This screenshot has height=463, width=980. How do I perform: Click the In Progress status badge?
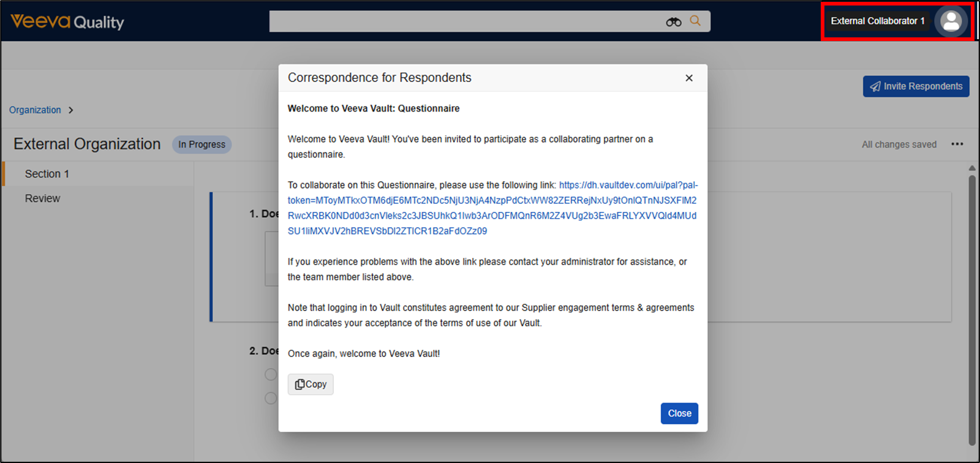(x=202, y=145)
